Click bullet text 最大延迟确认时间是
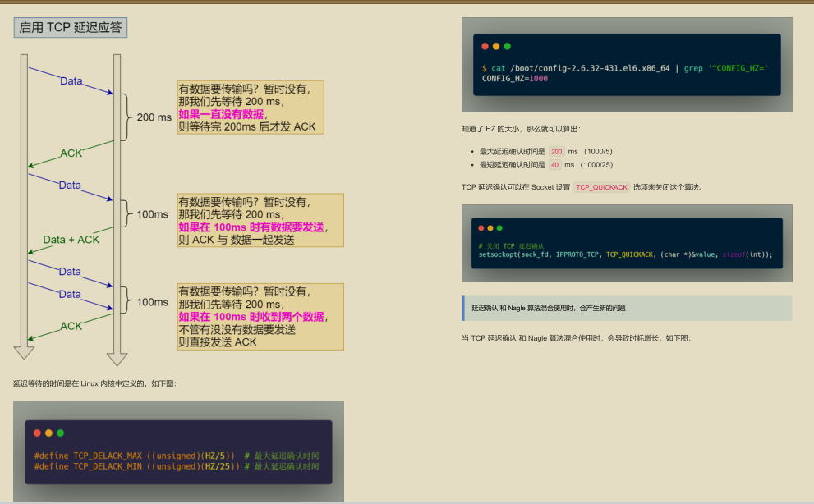 [513, 152]
